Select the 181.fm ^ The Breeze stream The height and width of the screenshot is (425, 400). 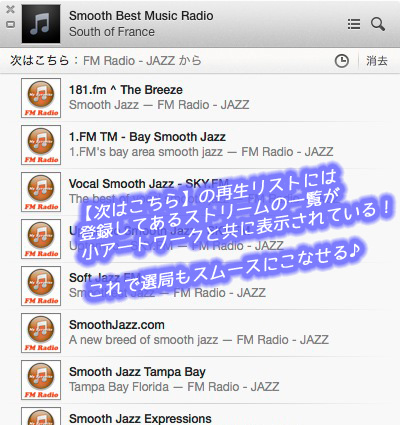[200, 98]
